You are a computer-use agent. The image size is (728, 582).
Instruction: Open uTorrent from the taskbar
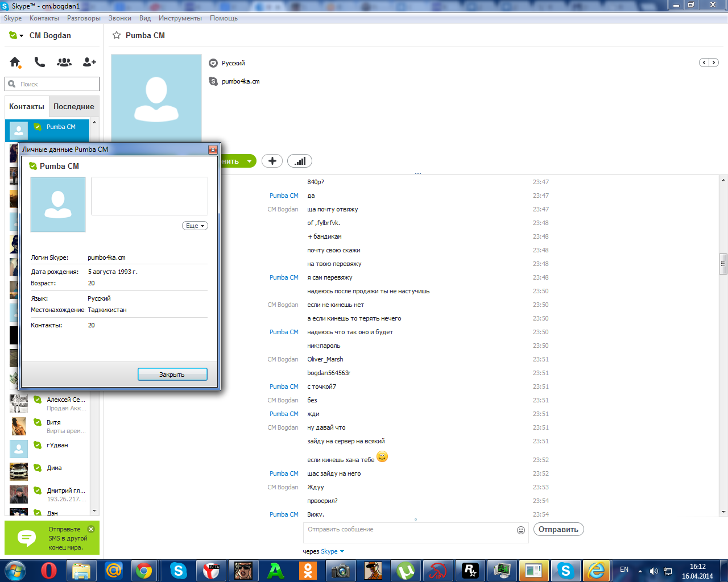click(x=406, y=571)
